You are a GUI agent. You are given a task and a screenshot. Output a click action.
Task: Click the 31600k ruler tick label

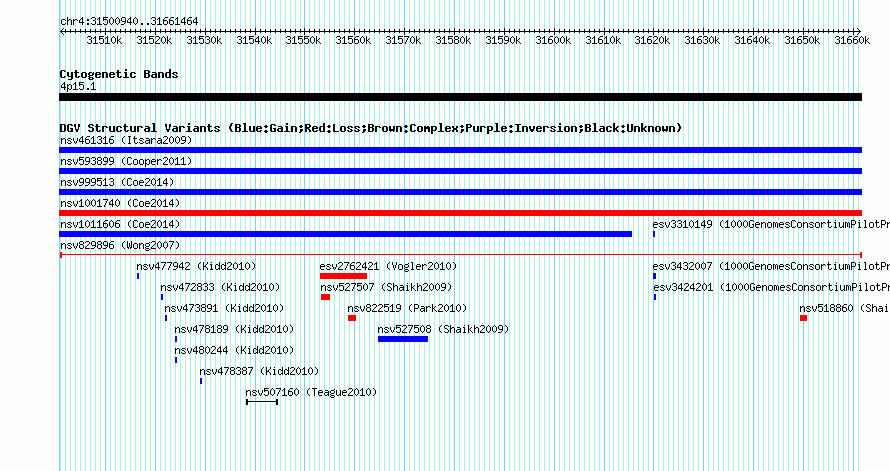[x=553, y=40]
